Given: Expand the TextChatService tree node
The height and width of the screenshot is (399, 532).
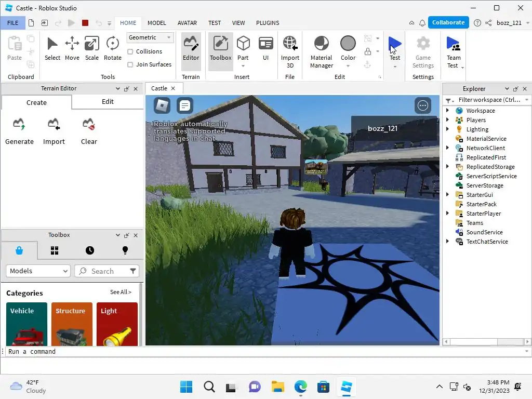Looking at the screenshot, I should [x=447, y=241].
